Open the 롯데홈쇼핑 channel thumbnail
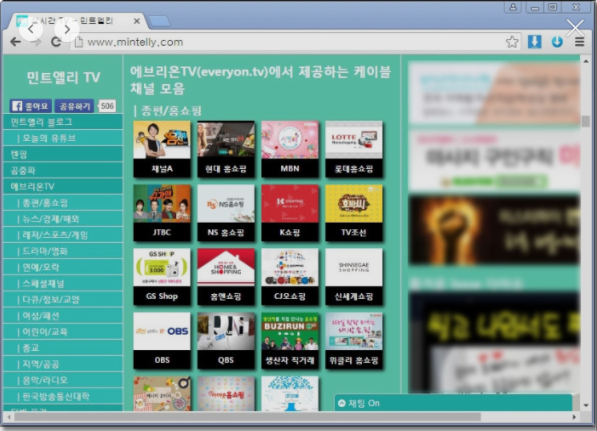Screen dimensions: 597x431 pos(354,149)
